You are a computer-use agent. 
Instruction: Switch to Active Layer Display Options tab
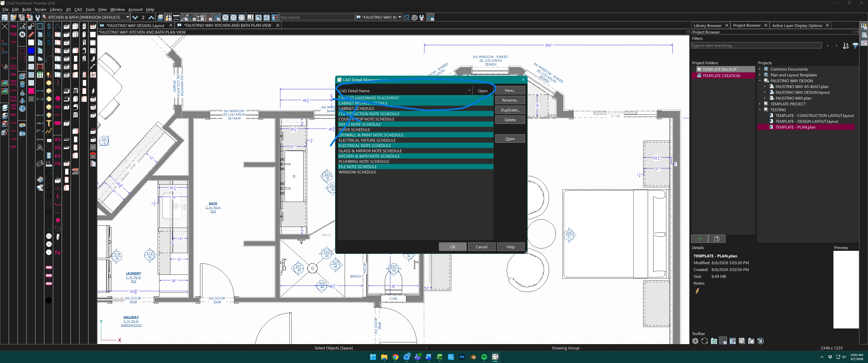(x=797, y=26)
